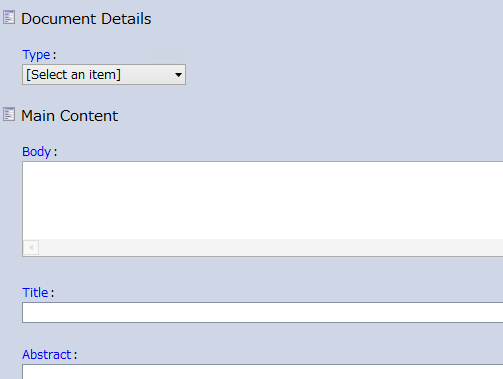Open the Type combo box
The height and width of the screenshot is (379, 503).
[104, 75]
